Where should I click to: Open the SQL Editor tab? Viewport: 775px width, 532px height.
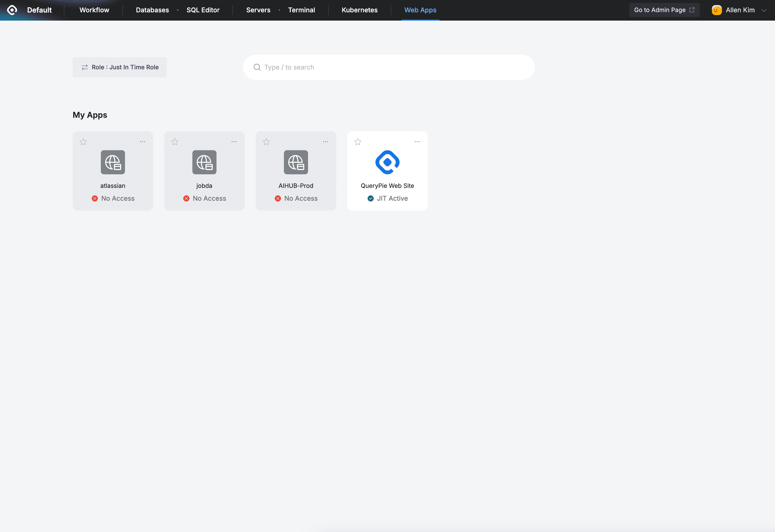click(203, 10)
